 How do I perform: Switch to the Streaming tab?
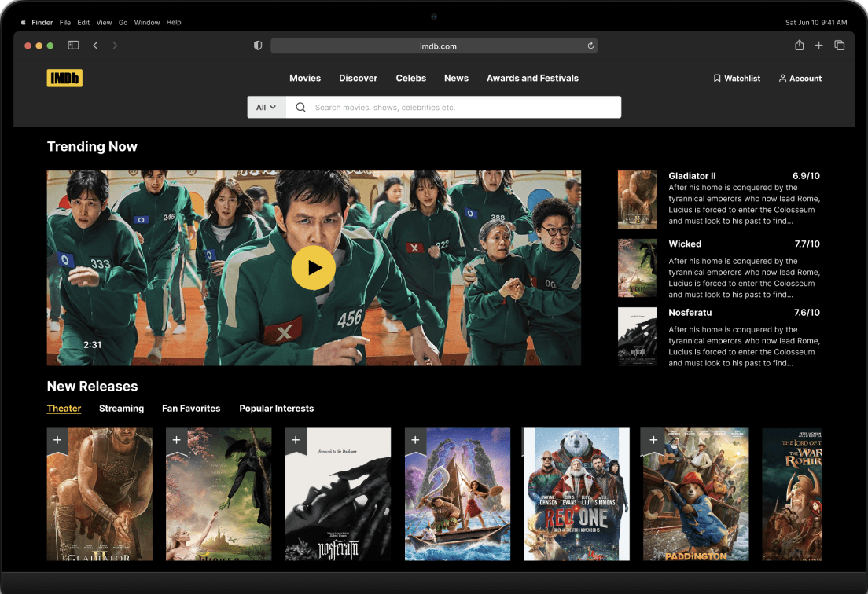tap(121, 408)
